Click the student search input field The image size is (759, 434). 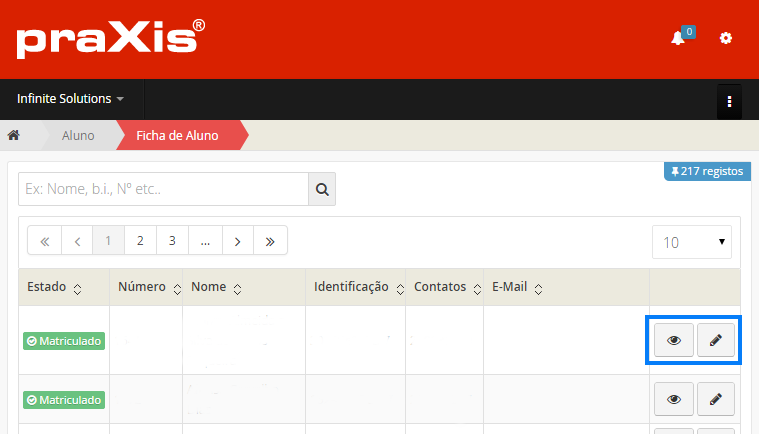tap(162, 188)
